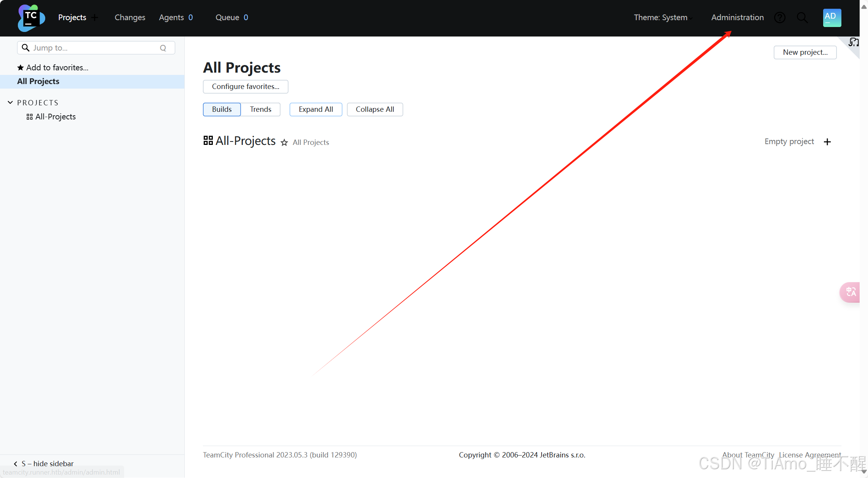Screen dimensions: 868x478
Task: Click the plus icon next to Empty project
Action: [x=827, y=142]
